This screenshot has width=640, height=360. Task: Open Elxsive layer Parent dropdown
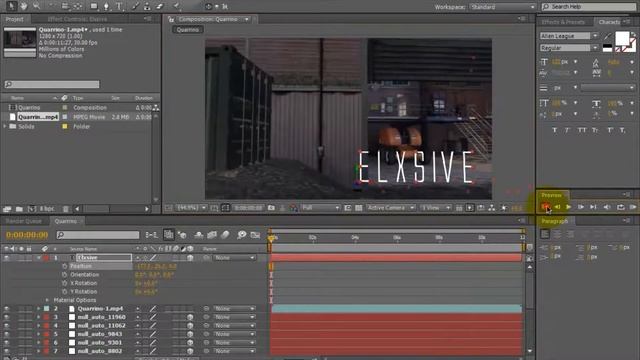coord(235,258)
